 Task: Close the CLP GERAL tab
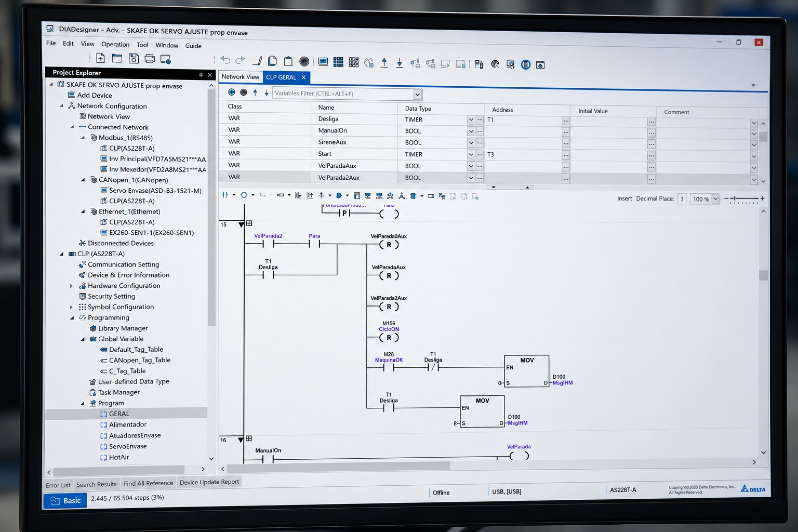(x=303, y=77)
